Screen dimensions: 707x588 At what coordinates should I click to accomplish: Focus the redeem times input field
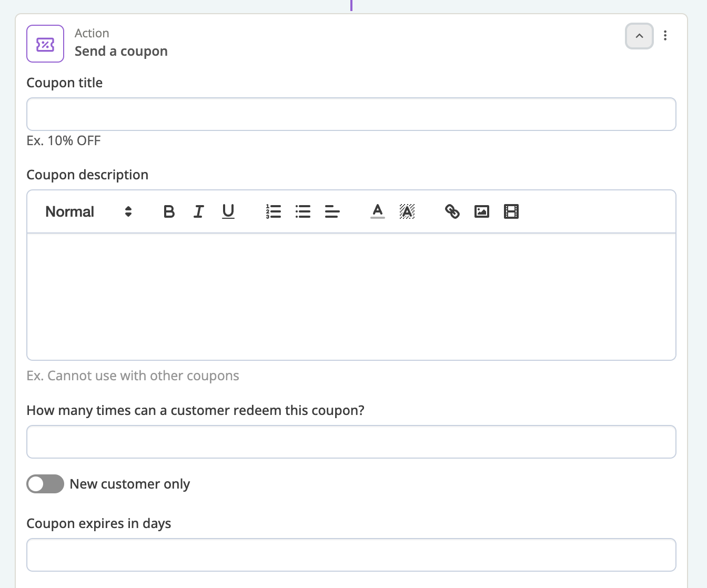(x=351, y=442)
